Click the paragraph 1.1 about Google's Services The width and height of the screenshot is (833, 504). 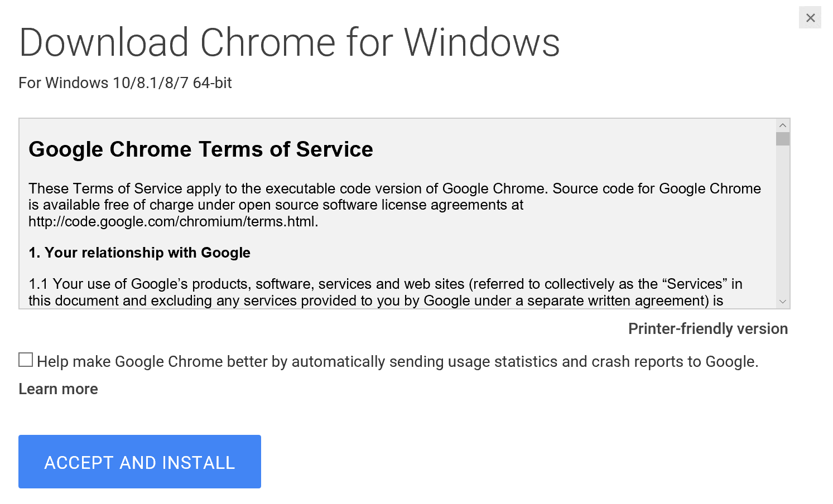click(x=385, y=284)
